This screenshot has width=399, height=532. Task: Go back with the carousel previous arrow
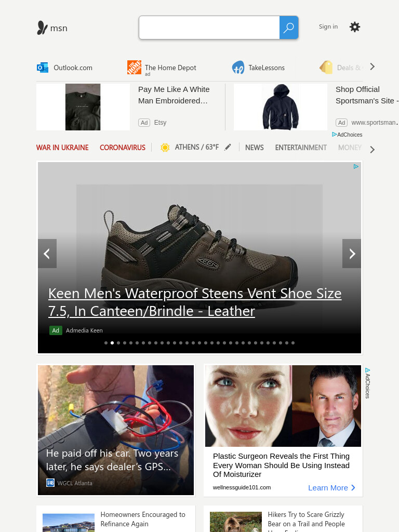point(47,254)
